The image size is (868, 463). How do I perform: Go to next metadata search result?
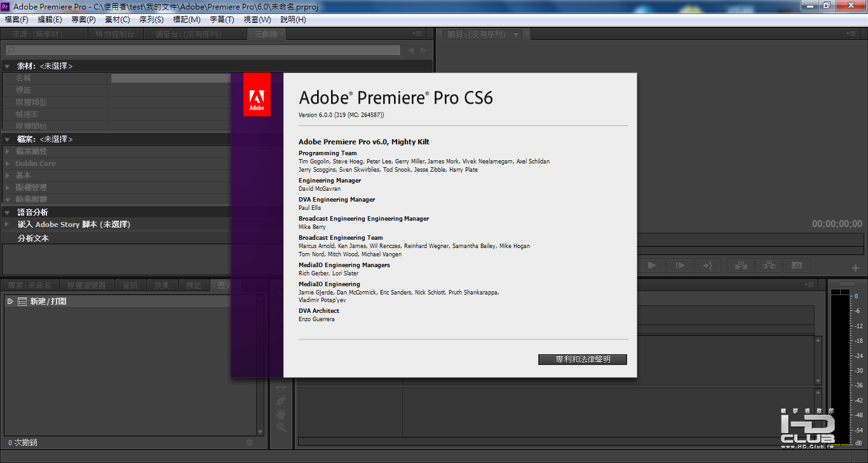click(424, 50)
